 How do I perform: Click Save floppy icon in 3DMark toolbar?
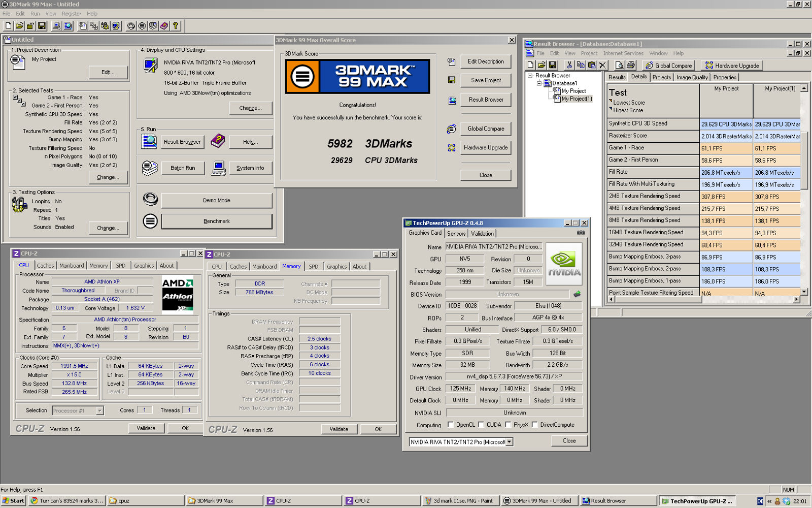(42, 25)
